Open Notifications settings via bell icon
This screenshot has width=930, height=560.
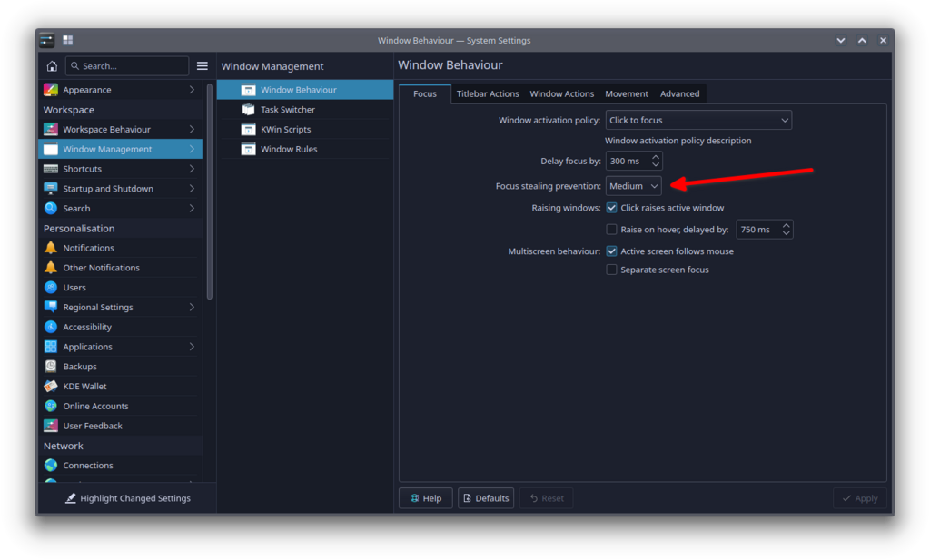click(51, 248)
